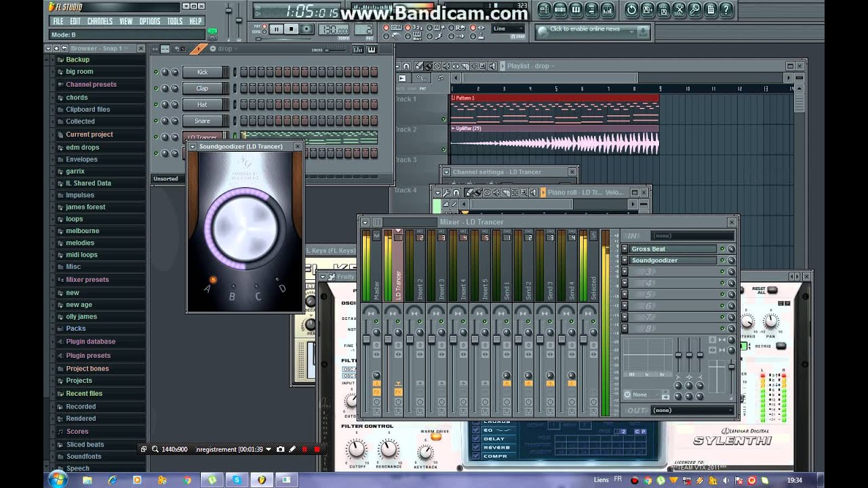The width and height of the screenshot is (868, 488).
Task: Click the tempo display showing 130.000
Action: tap(334, 30)
